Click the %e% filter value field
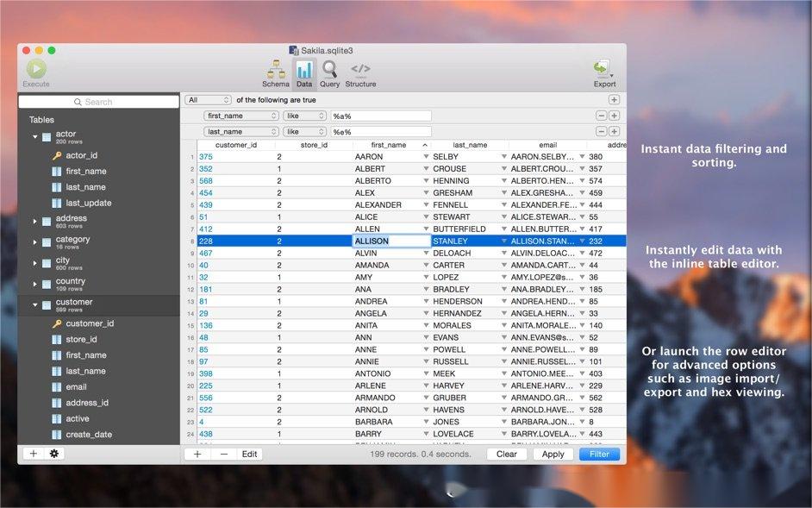 coord(381,132)
